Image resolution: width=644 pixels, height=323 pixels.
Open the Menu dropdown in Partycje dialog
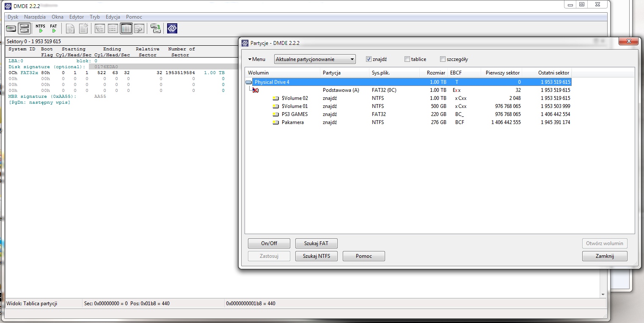click(x=257, y=59)
